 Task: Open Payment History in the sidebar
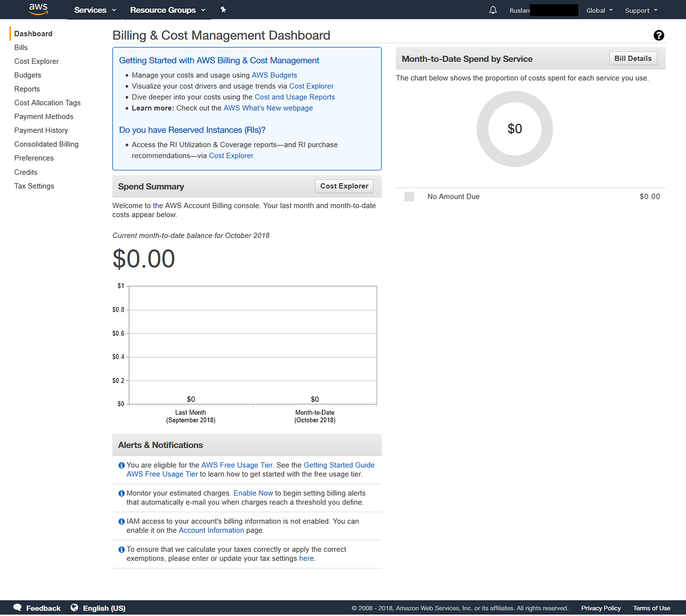pyautogui.click(x=41, y=130)
